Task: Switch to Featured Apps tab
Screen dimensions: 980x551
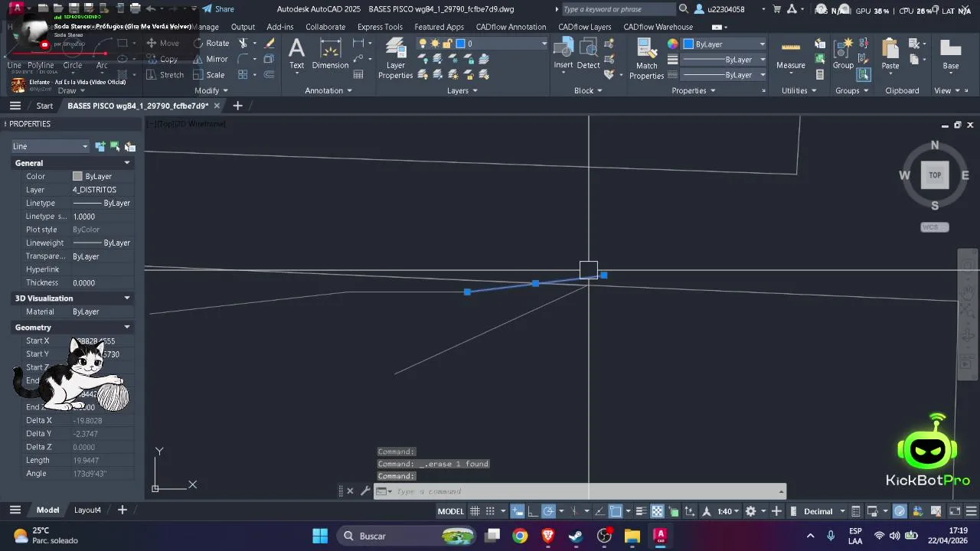Action: [x=439, y=27]
